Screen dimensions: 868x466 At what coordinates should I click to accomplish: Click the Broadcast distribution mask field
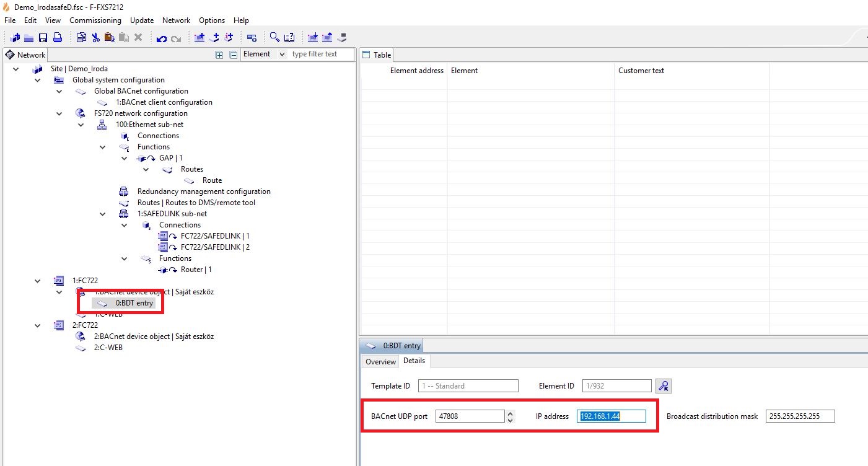pos(800,416)
